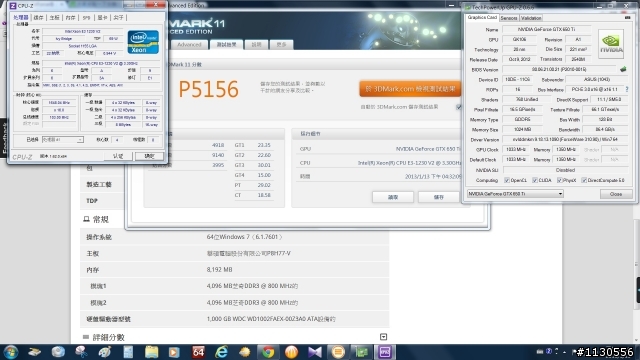The image size is (640, 360).
Task: Open the CPU-Z memory tab
Action: click(x=70, y=18)
